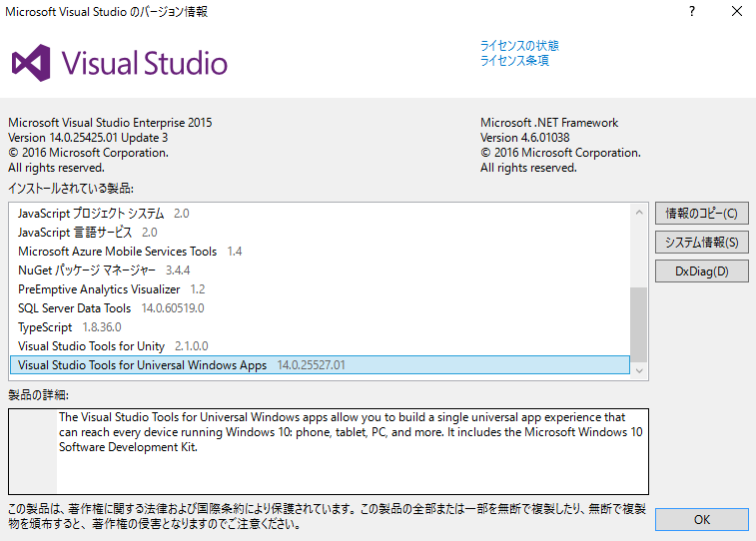Image resolution: width=756 pixels, height=541 pixels.
Task: Click Version 4.6.01038 text
Action: point(525,138)
